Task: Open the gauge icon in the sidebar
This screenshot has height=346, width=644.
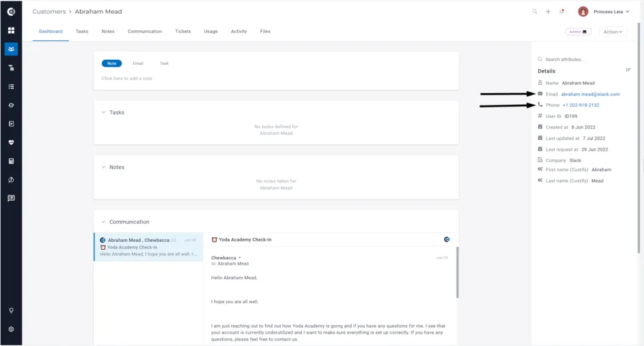Action: tap(11, 179)
